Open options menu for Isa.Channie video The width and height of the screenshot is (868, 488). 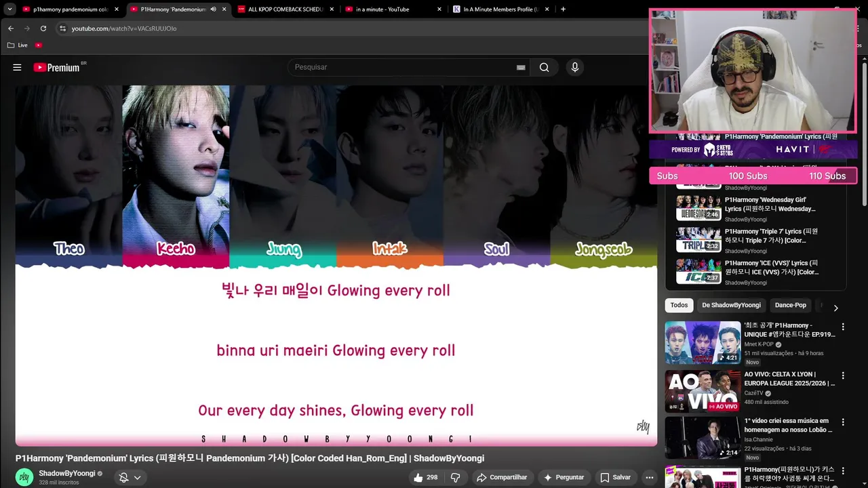[x=843, y=422]
